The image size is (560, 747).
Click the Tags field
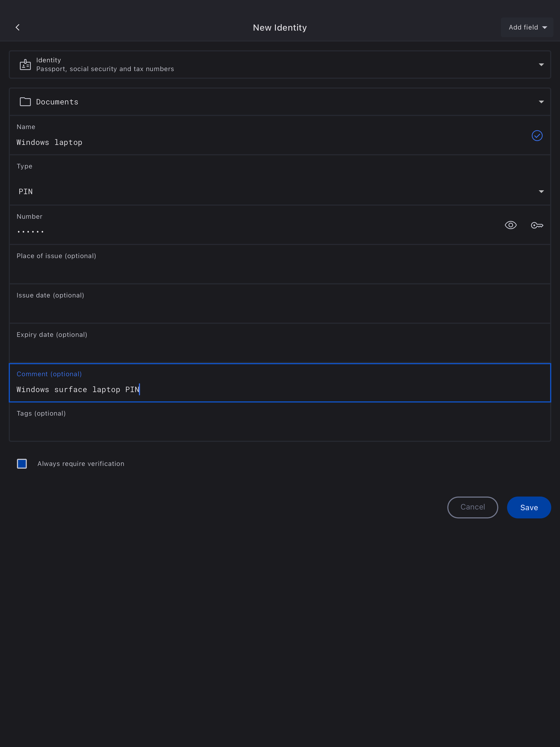[280, 427]
